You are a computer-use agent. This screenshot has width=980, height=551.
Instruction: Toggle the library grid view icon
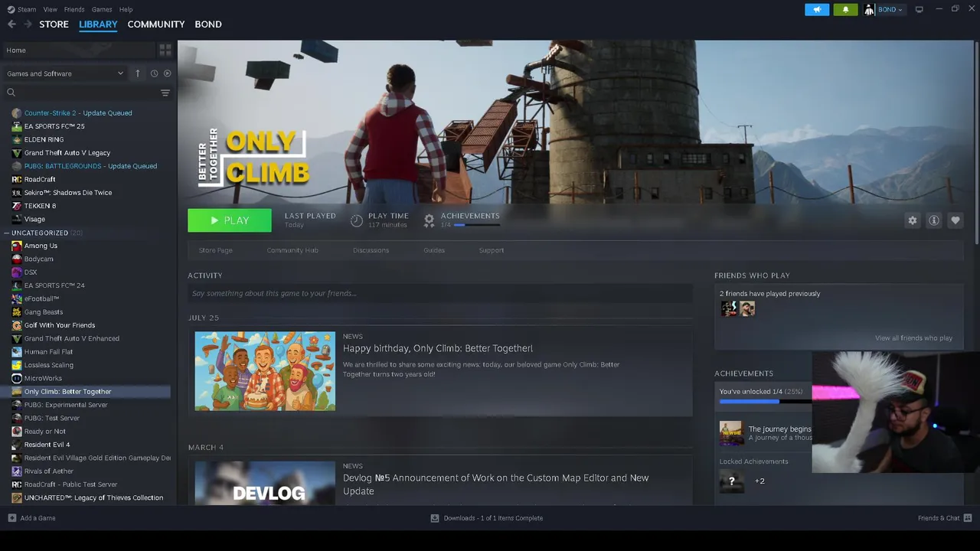click(x=165, y=51)
